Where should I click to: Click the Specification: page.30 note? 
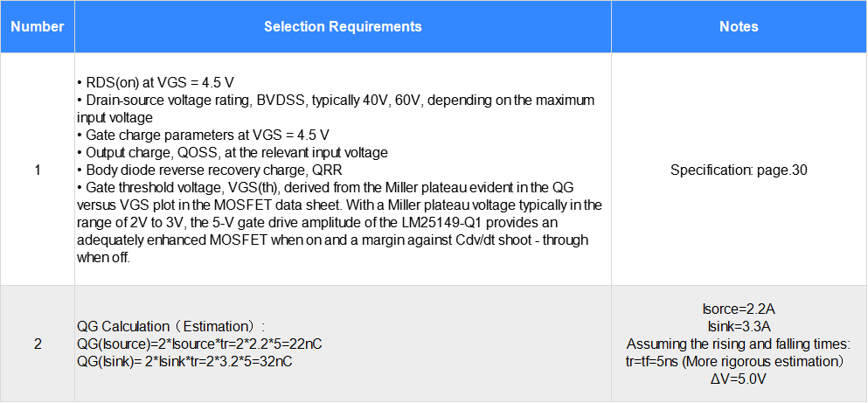739,170
